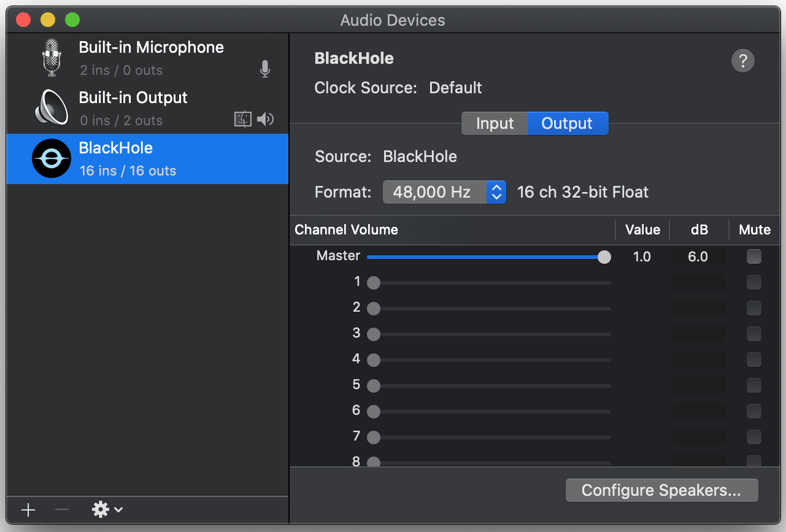Toggle the Master mute checkbox
Image resolution: width=786 pixels, height=532 pixels.
coord(753,256)
